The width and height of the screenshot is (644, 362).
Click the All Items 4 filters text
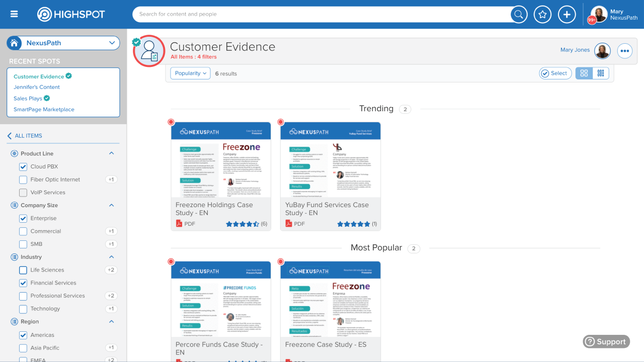pyautogui.click(x=194, y=57)
